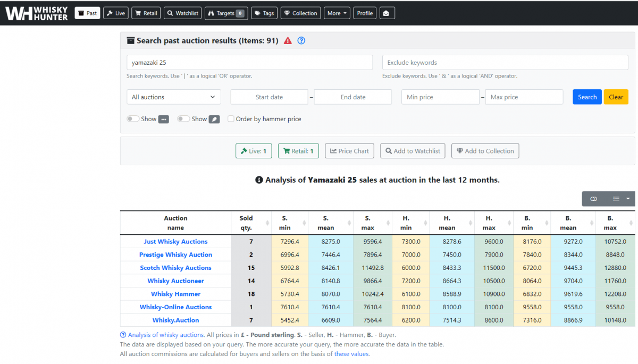Toggle the first Show switch with dots badge
The width and height of the screenshot is (638, 364).
coord(133,119)
